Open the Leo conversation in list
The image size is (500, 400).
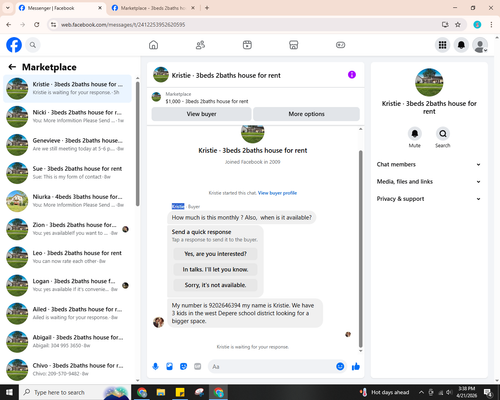(x=67, y=257)
